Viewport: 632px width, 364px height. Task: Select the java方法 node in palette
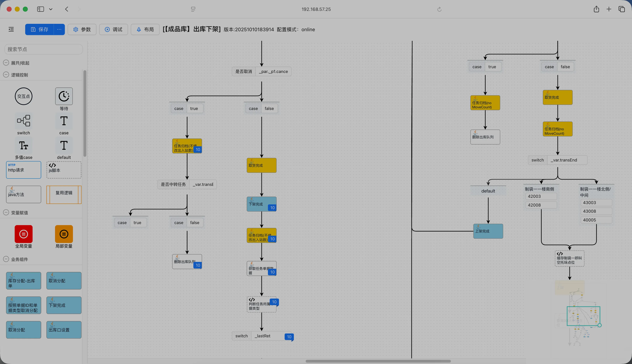(24, 194)
